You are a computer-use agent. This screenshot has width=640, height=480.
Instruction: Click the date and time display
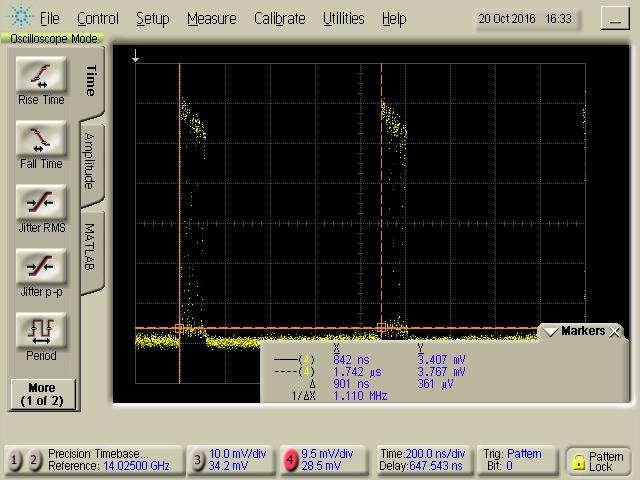point(525,19)
